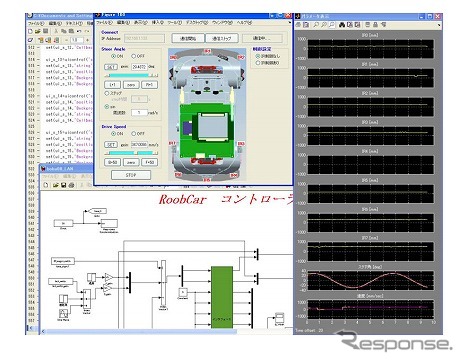Open the ヘルプ menu in Figure window
This screenshot has height=363, width=464.
(244, 22)
